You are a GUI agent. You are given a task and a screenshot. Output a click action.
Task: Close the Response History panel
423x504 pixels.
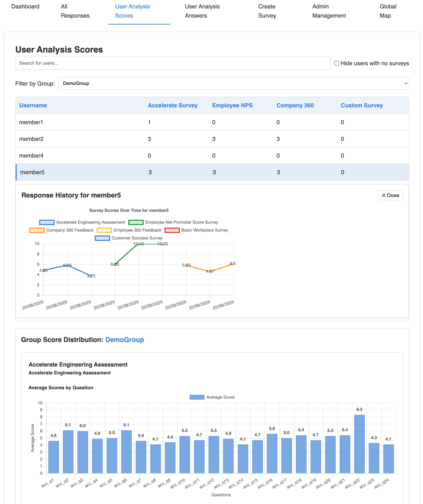[x=390, y=195]
